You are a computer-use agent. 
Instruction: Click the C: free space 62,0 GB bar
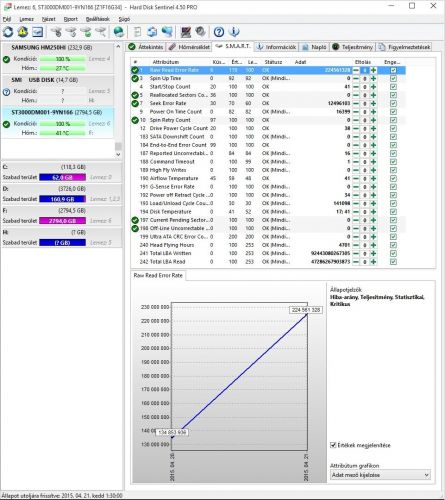pyautogui.click(x=62, y=177)
